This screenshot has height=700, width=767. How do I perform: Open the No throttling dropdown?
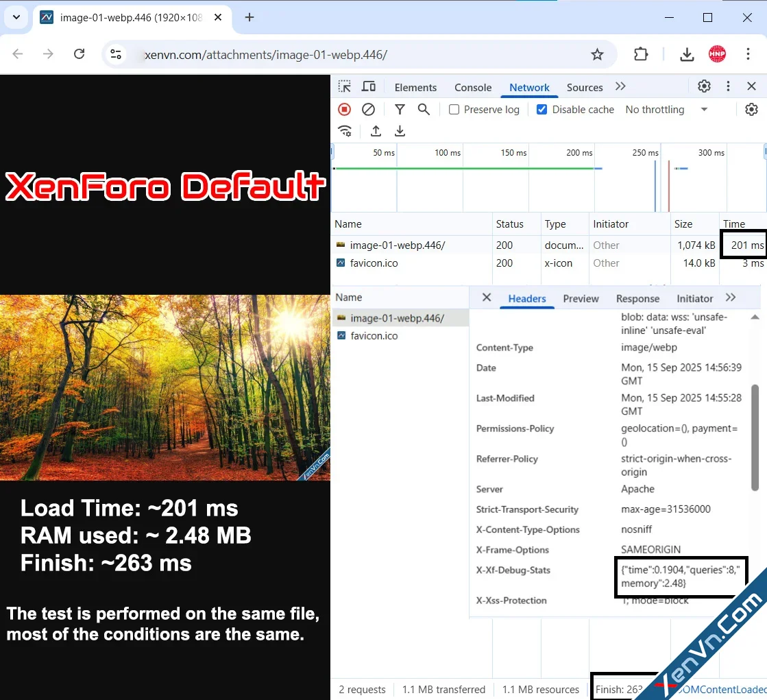click(x=666, y=110)
